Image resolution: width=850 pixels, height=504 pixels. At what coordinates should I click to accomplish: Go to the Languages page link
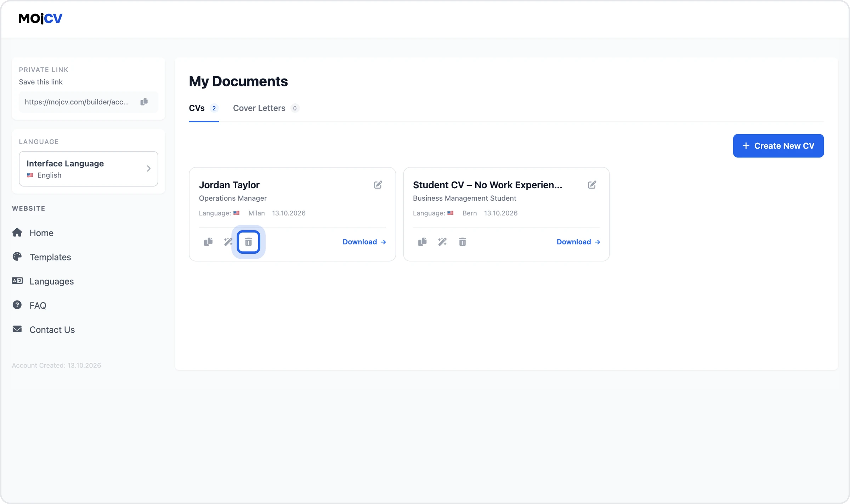52,281
